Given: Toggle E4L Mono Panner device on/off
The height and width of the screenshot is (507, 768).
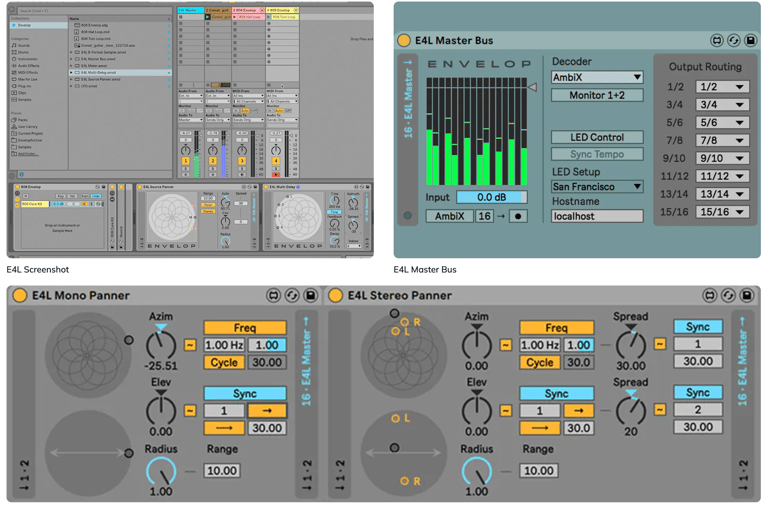Looking at the screenshot, I should coord(20,295).
